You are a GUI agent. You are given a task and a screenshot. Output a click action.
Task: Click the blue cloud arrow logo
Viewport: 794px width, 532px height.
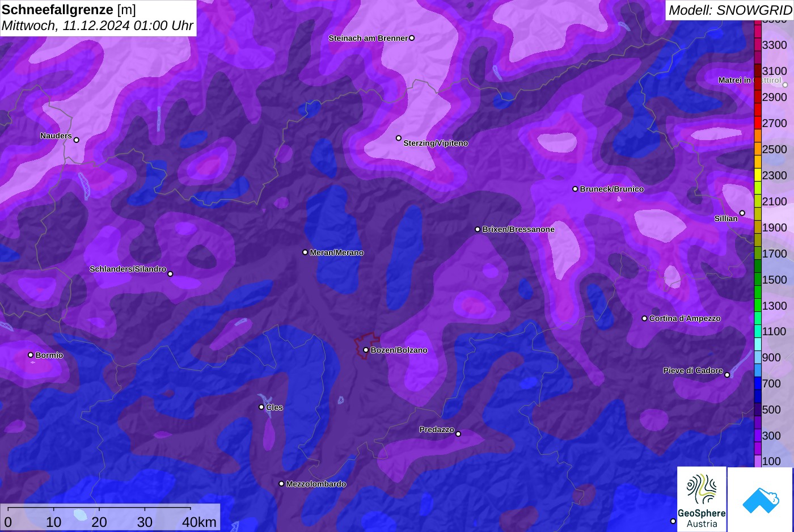761,500
